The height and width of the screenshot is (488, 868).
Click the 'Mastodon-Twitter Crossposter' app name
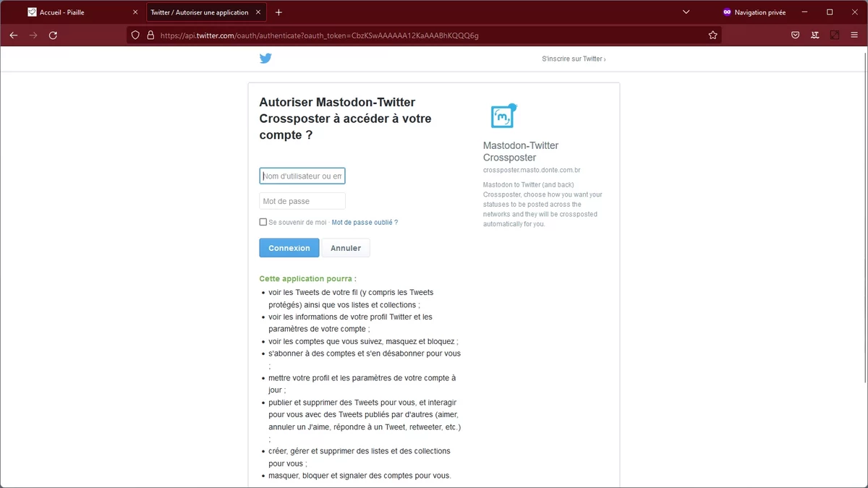[x=521, y=151]
